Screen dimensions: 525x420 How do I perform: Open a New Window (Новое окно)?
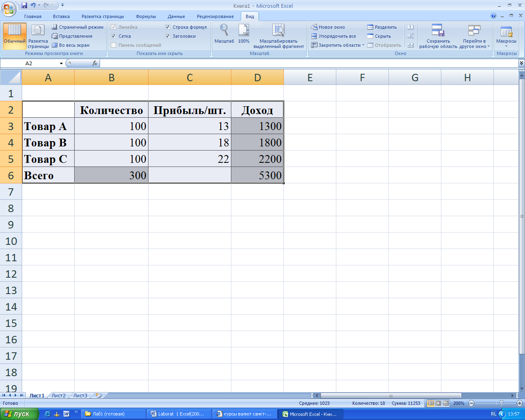pyautogui.click(x=328, y=27)
